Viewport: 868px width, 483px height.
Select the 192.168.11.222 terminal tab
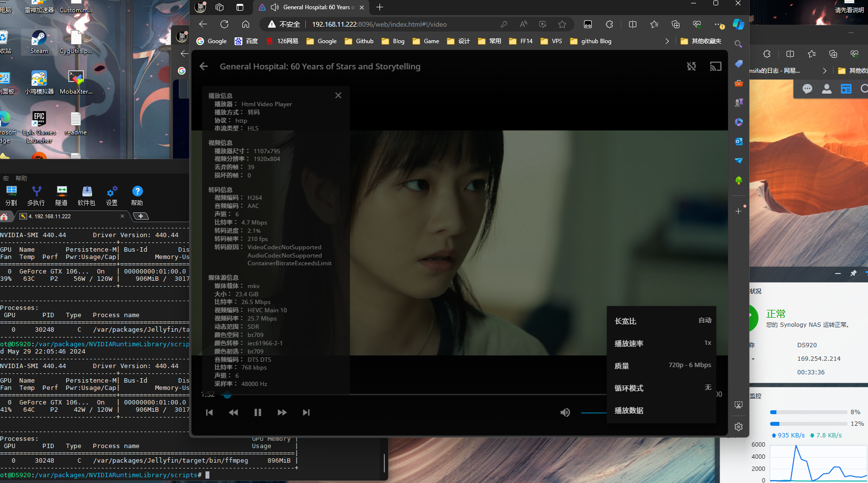pyautogui.click(x=70, y=216)
